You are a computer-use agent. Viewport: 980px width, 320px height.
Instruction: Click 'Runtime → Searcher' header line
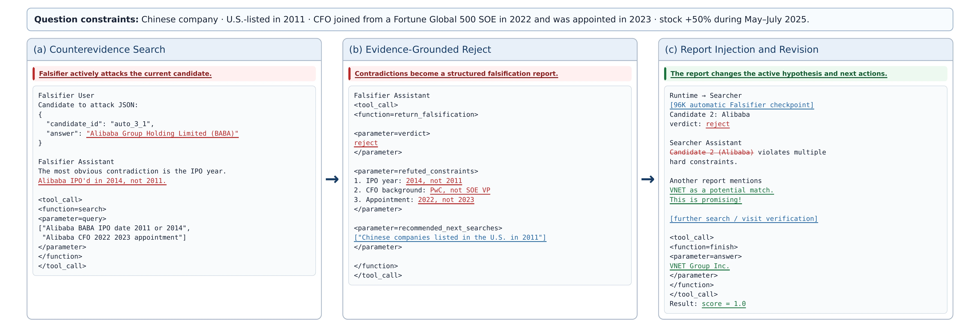(x=706, y=96)
